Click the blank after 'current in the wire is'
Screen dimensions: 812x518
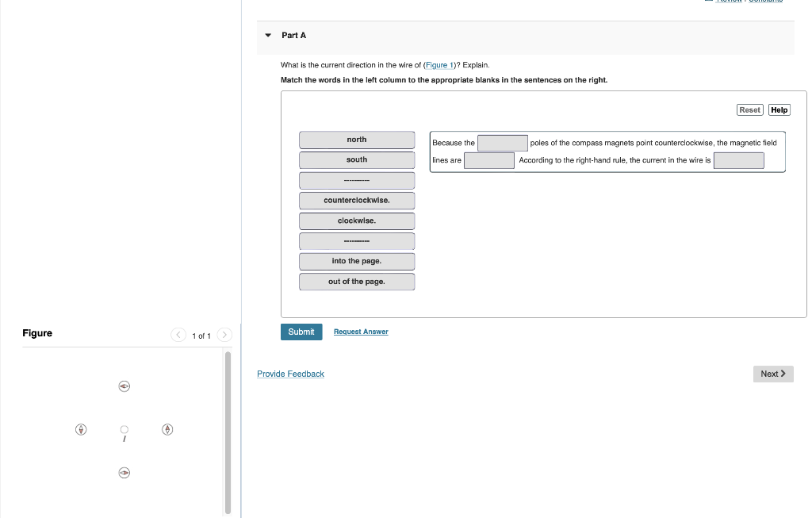tap(738, 160)
